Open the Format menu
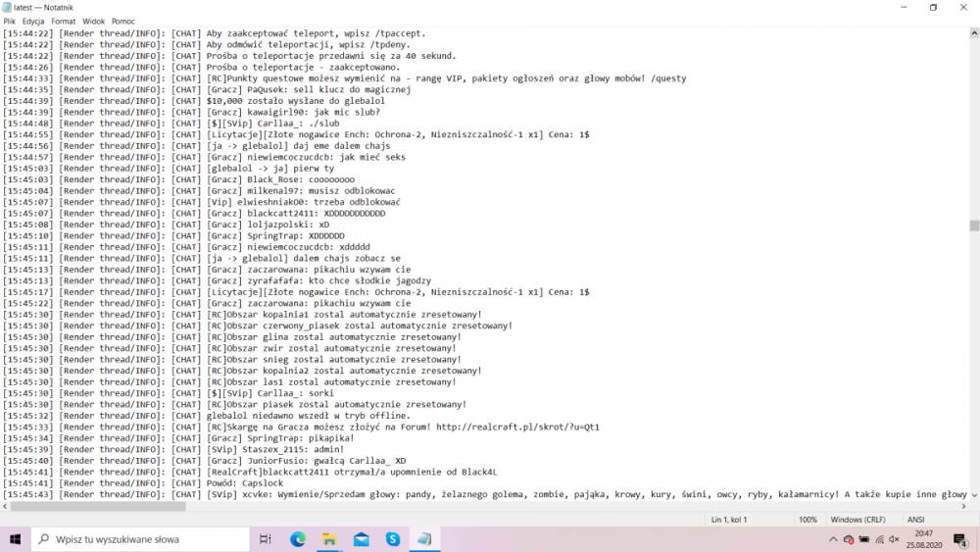Viewport: 980px width, 552px height. pos(63,21)
